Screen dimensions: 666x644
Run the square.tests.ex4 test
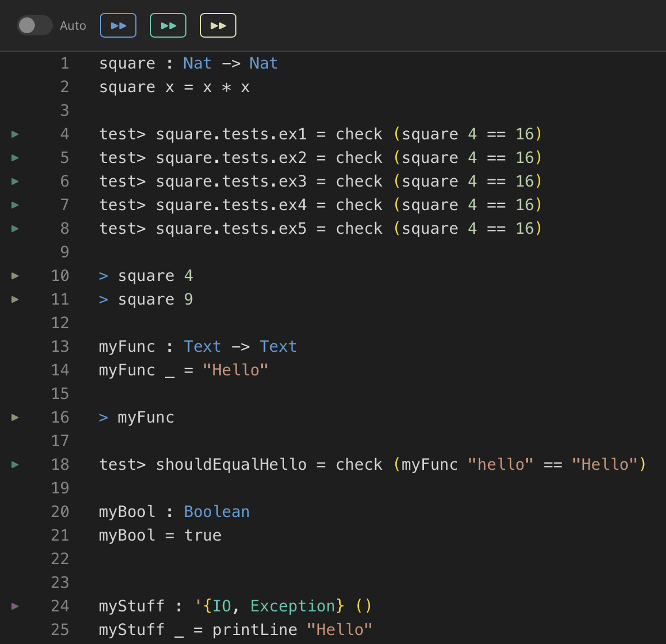point(15,205)
